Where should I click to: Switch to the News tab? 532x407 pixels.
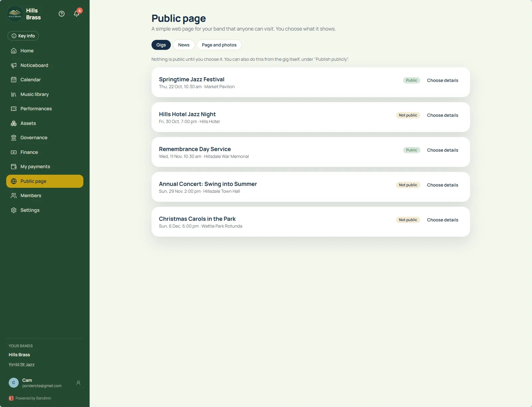click(184, 45)
